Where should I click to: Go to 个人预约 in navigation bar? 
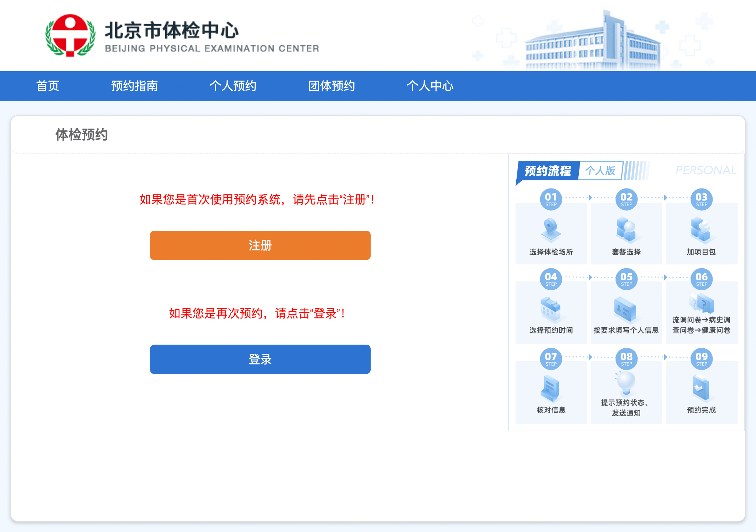[x=233, y=86]
